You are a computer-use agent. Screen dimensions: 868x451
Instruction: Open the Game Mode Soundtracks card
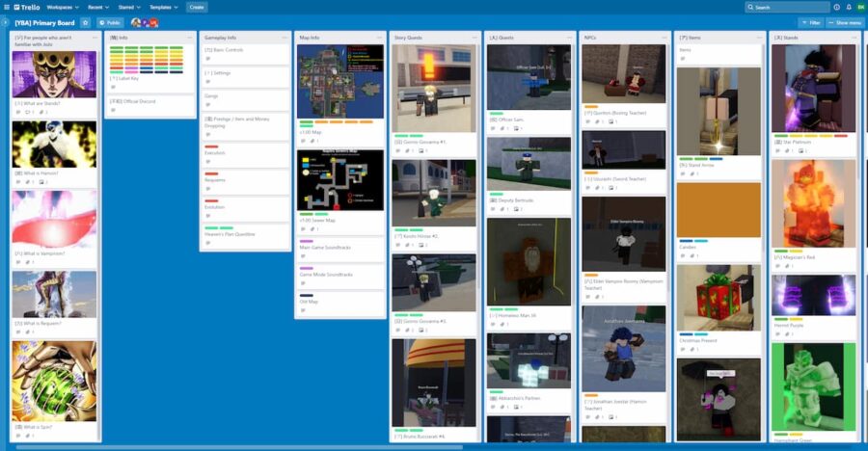[339, 277]
